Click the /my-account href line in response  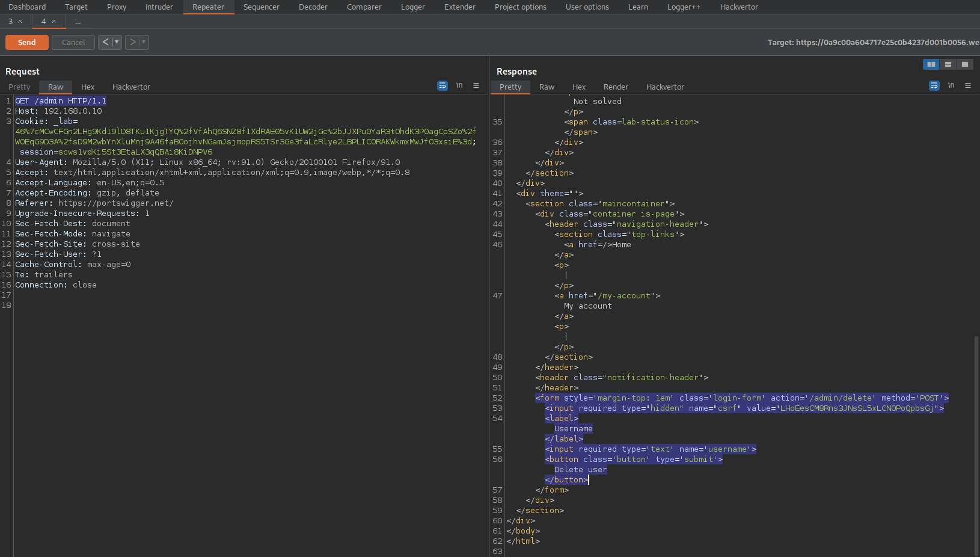coord(607,296)
